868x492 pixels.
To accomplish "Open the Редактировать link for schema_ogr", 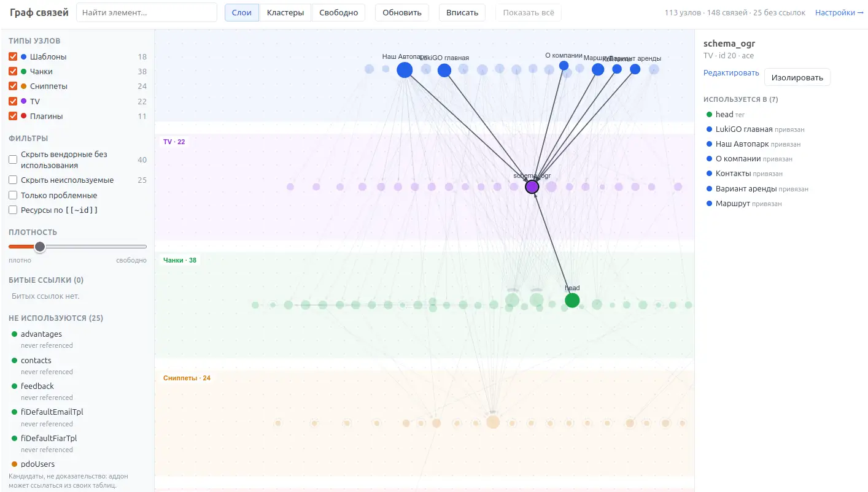I will point(731,73).
